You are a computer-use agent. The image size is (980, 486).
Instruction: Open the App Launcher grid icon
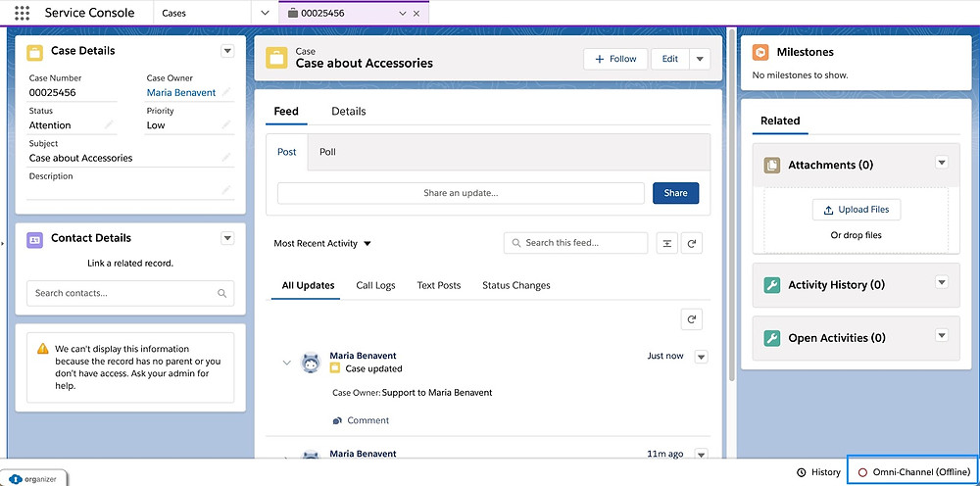[22, 13]
